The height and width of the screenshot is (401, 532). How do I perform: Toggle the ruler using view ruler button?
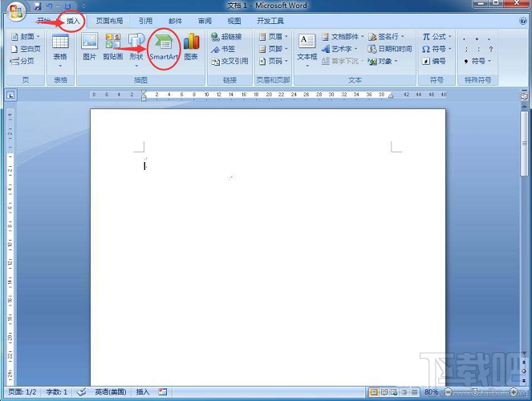pos(524,96)
